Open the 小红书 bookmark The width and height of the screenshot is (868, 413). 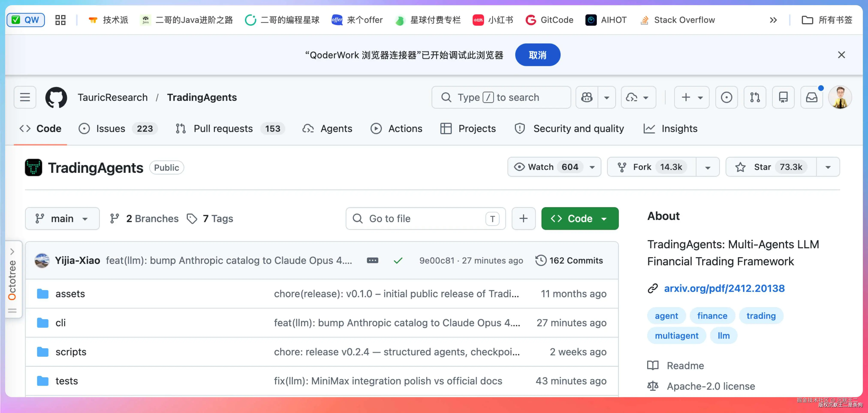(493, 20)
